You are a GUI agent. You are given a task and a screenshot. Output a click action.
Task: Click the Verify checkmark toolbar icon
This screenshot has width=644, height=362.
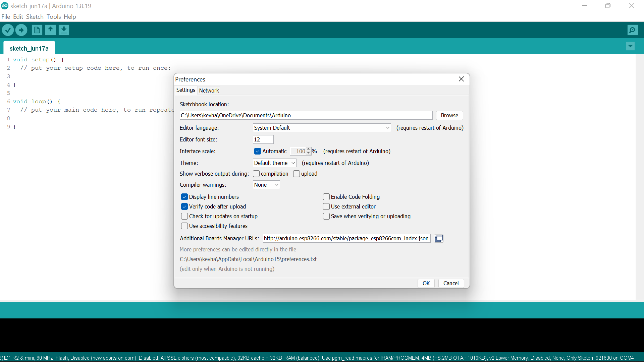pos(8,30)
